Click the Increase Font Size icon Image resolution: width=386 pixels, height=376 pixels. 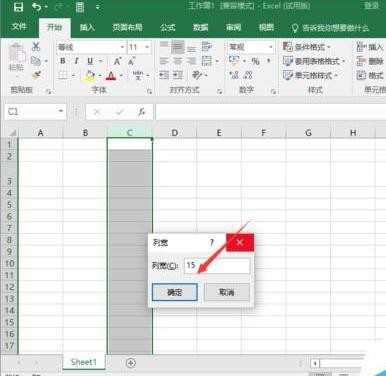(x=117, y=61)
